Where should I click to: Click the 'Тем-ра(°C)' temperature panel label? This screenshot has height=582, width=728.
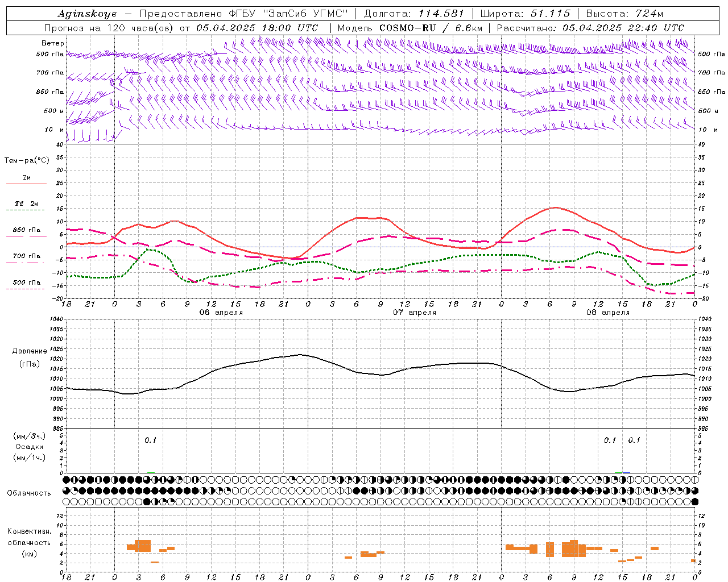click(x=27, y=161)
